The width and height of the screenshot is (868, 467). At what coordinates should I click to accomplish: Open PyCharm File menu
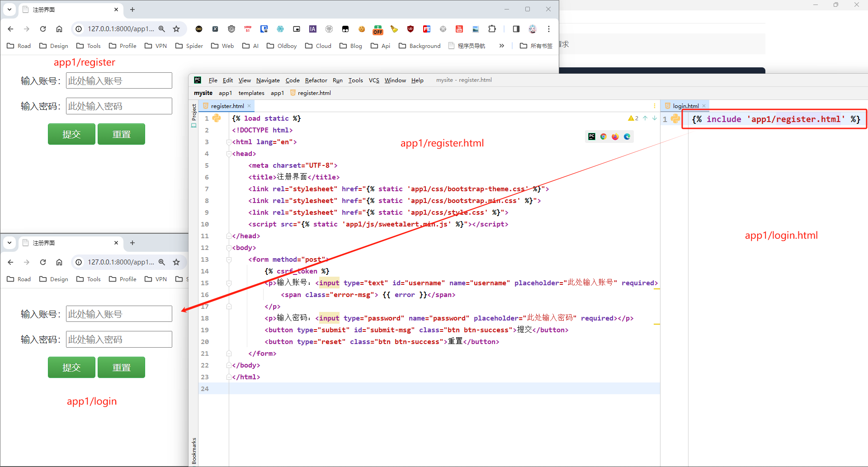[x=213, y=80]
